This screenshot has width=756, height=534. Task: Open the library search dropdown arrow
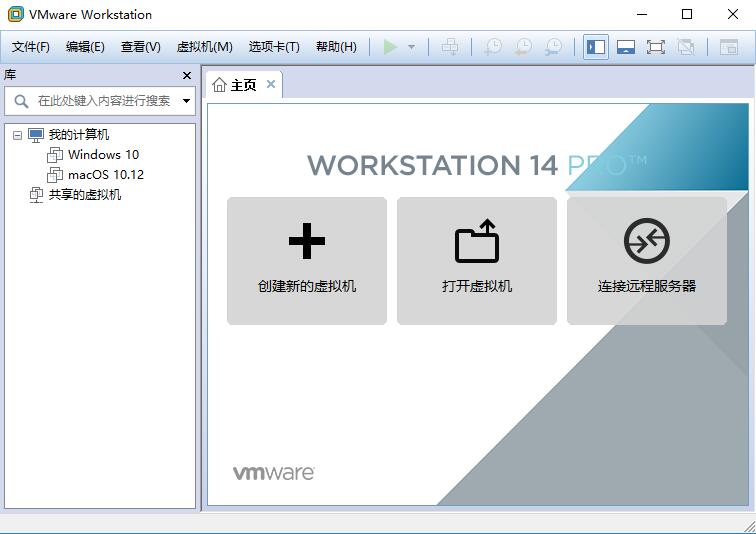tap(187, 101)
